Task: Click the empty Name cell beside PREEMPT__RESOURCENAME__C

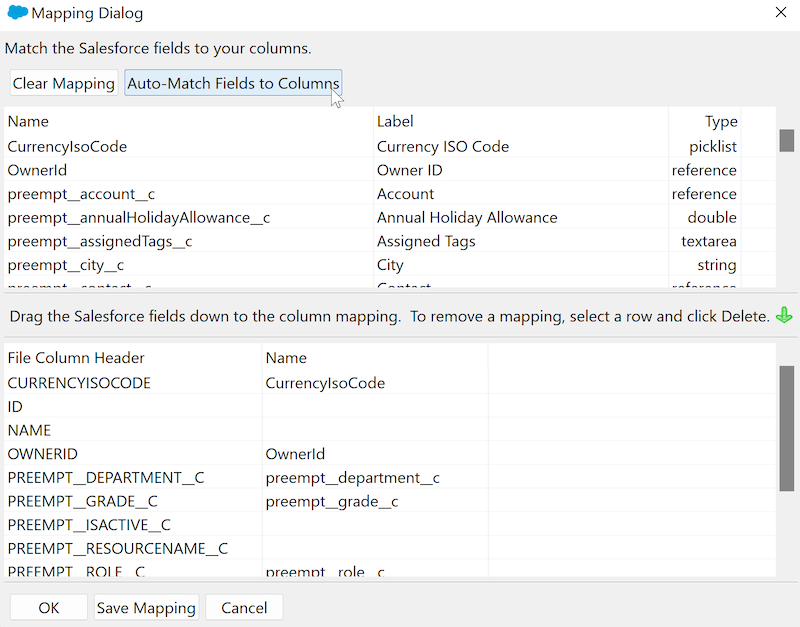Action: point(374,549)
